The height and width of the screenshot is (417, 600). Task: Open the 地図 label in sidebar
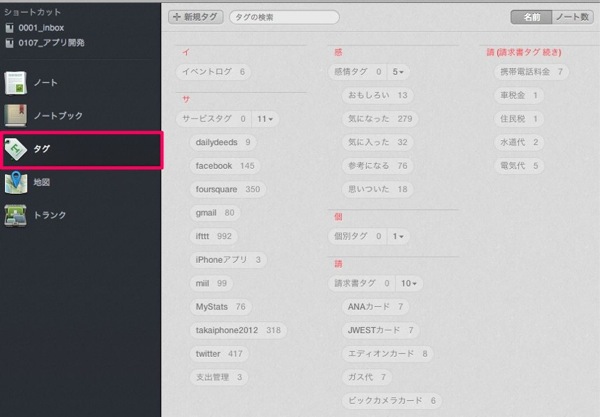click(x=42, y=182)
